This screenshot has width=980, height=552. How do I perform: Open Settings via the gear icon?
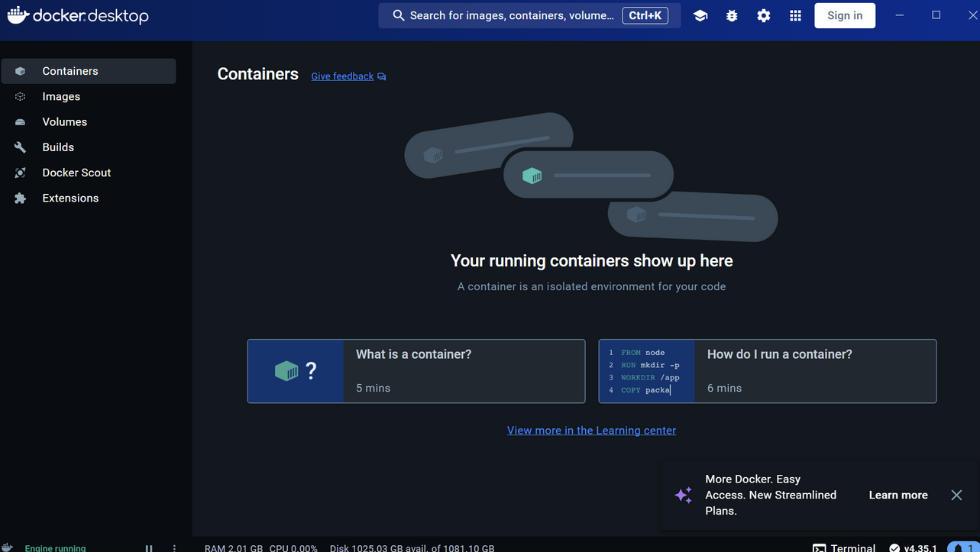point(764,15)
